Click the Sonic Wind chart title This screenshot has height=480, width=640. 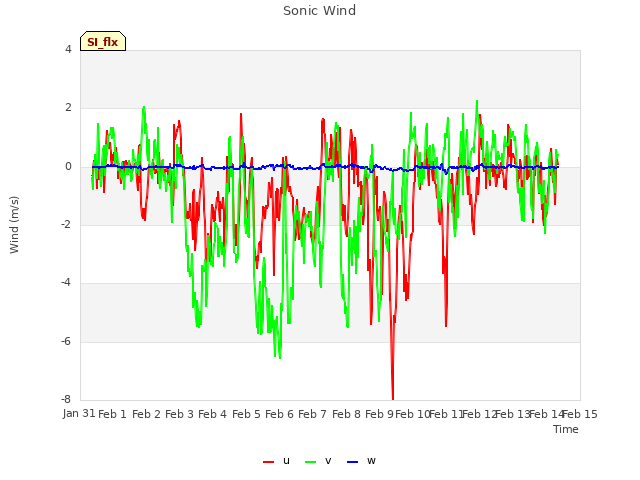click(x=320, y=11)
